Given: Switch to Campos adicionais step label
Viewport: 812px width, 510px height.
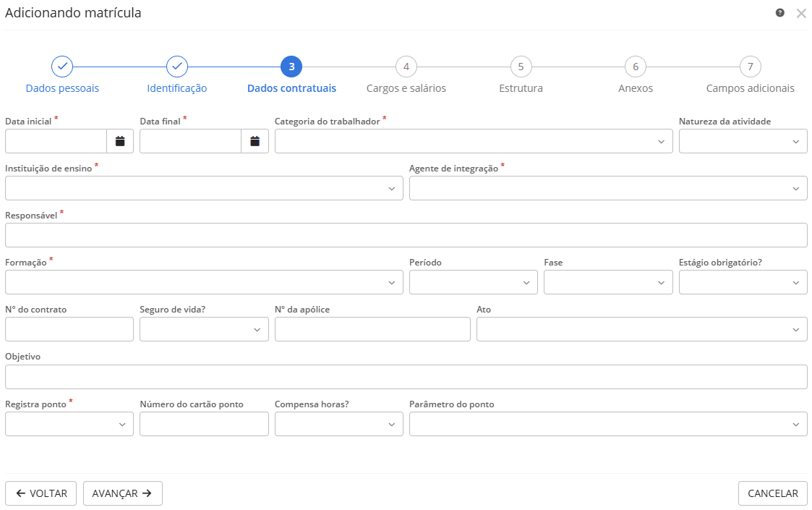Looking at the screenshot, I should point(750,88).
